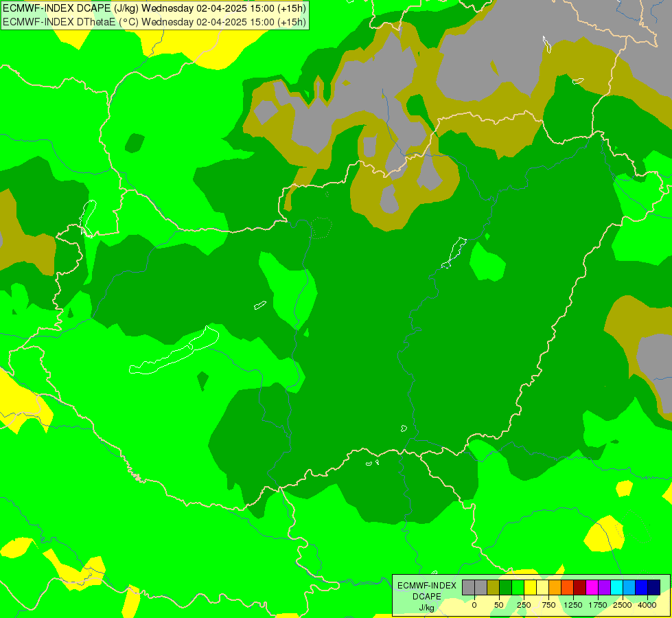Click the legend value label 1750
Screen dimensions: 672x618
coord(598,605)
